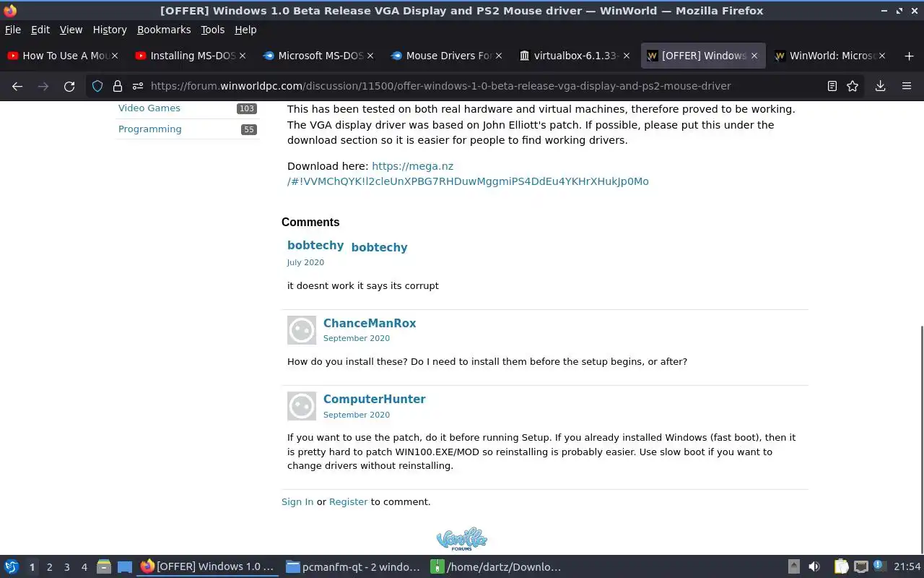
Task: Click show desktop icon in taskbar
Action: (x=124, y=567)
